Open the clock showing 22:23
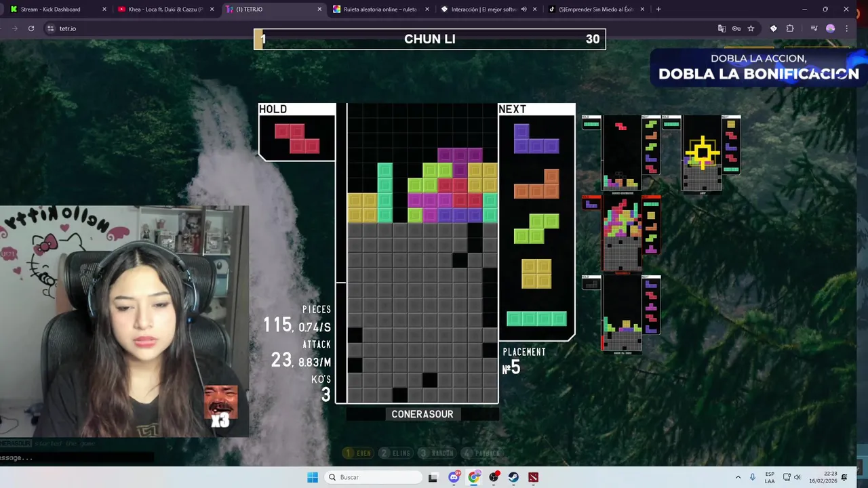The width and height of the screenshot is (868, 488). click(x=823, y=477)
